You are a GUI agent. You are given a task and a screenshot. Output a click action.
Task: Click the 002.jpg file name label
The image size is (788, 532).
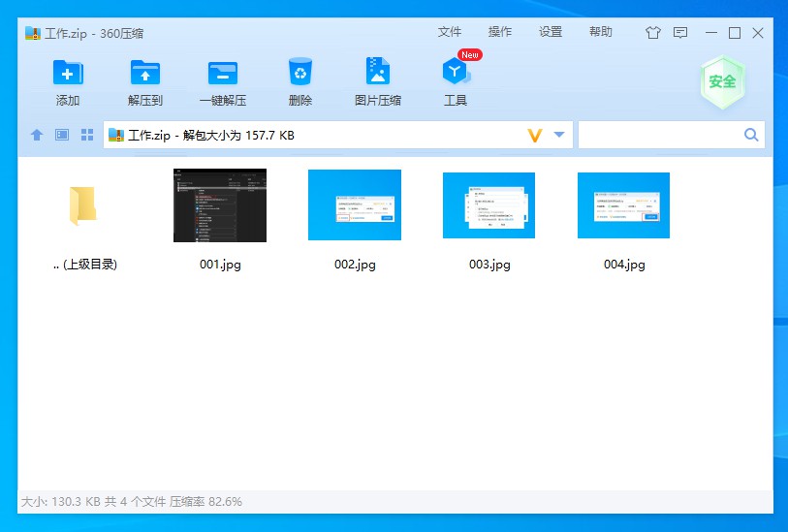point(355,265)
